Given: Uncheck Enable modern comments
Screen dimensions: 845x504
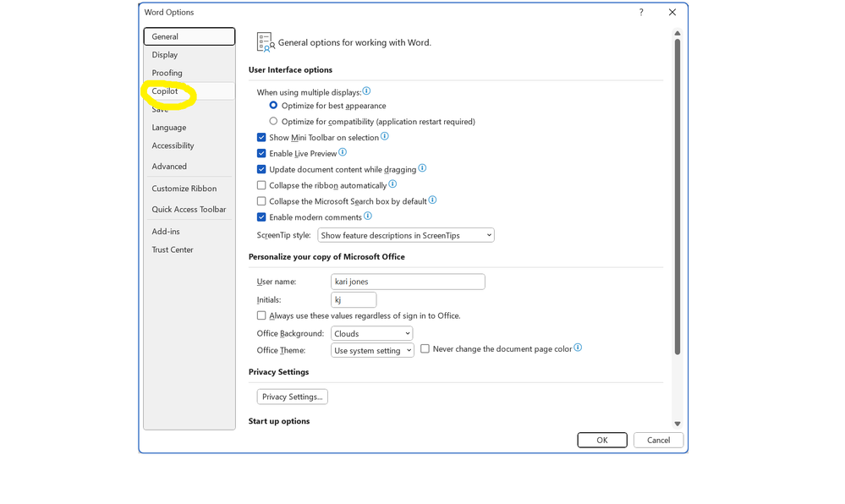Looking at the screenshot, I should coord(261,217).
